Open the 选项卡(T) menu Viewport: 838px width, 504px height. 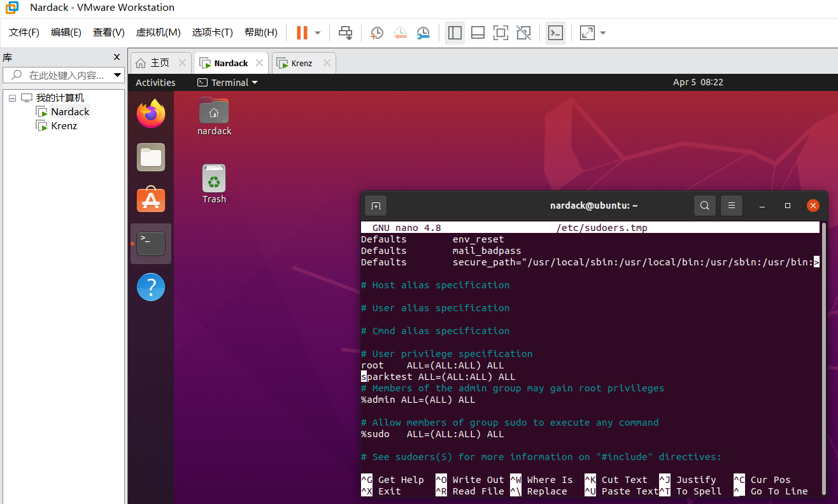[x=213, y=32]
